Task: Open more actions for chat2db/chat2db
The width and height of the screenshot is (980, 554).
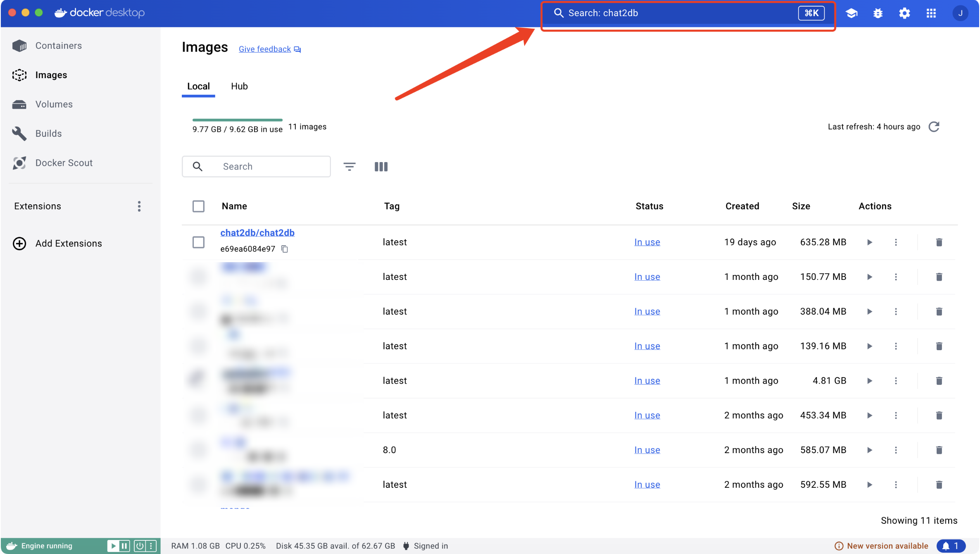Action: (x=896, y=242)
